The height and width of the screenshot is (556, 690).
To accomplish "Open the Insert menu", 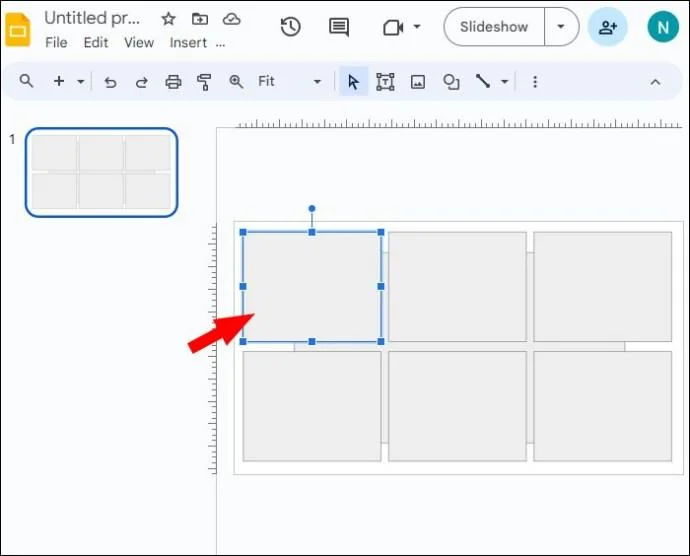I will (188, 43).
